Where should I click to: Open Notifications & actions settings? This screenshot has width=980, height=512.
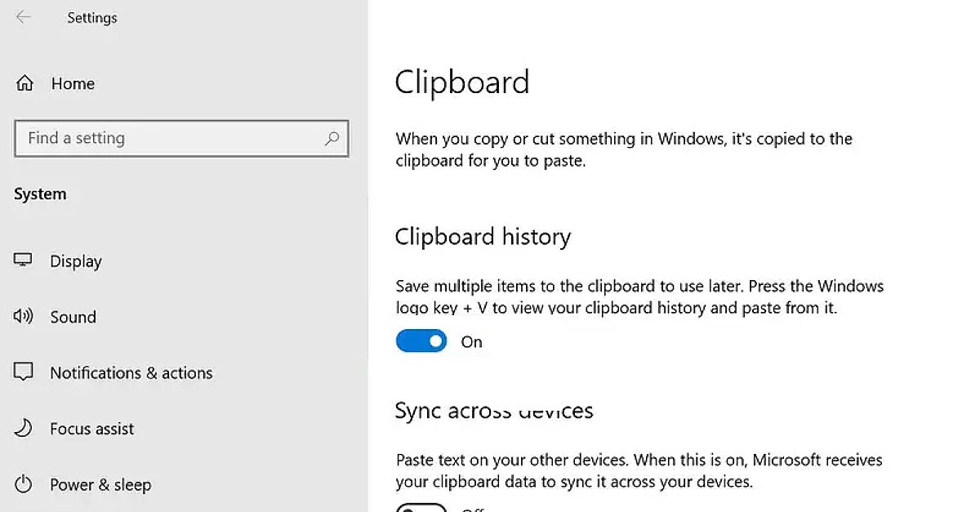131,372
